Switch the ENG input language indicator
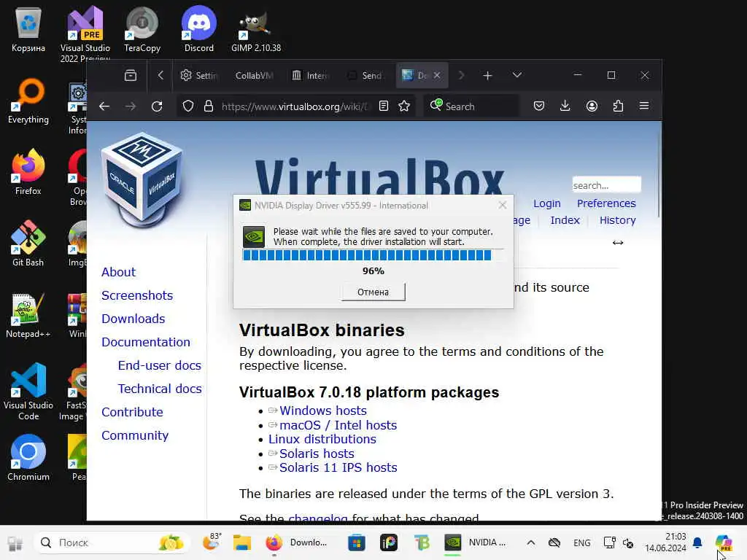The width and height of the screenshot is (747, 560). point(581,542)
